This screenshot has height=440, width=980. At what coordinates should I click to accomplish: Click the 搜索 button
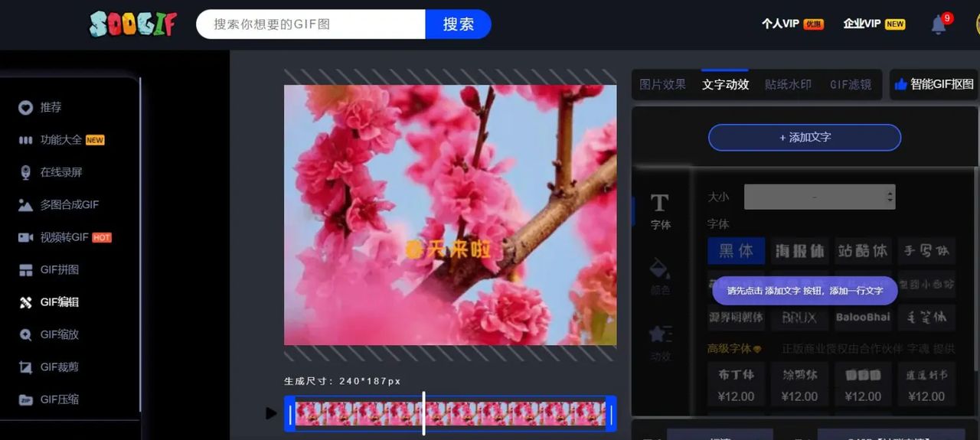click(458, 24)
